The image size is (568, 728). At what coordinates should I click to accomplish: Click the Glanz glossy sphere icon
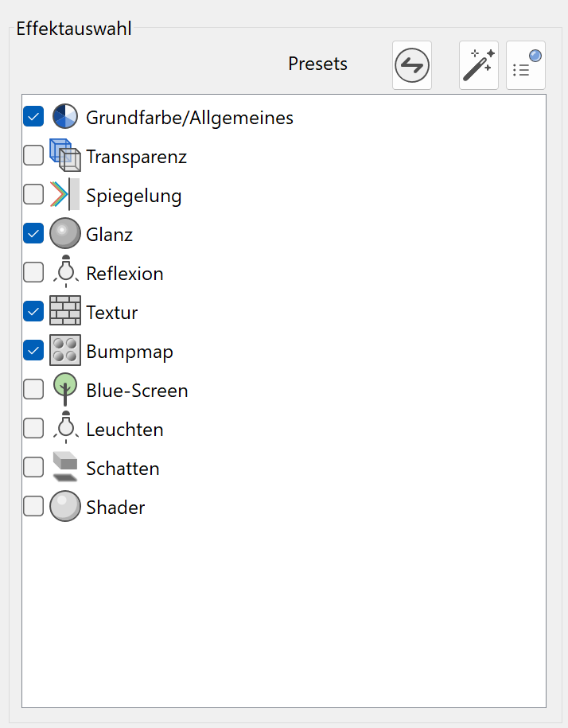click(65, 233)
